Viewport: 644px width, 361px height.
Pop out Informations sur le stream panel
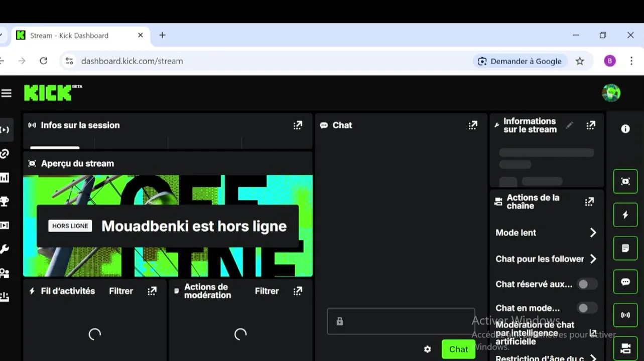[x=591, y=125]
